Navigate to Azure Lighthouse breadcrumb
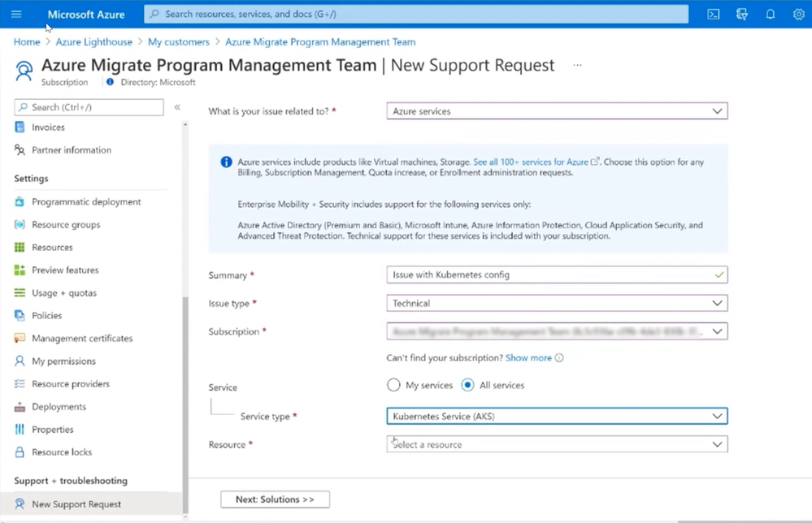 [x=93, y=42]
